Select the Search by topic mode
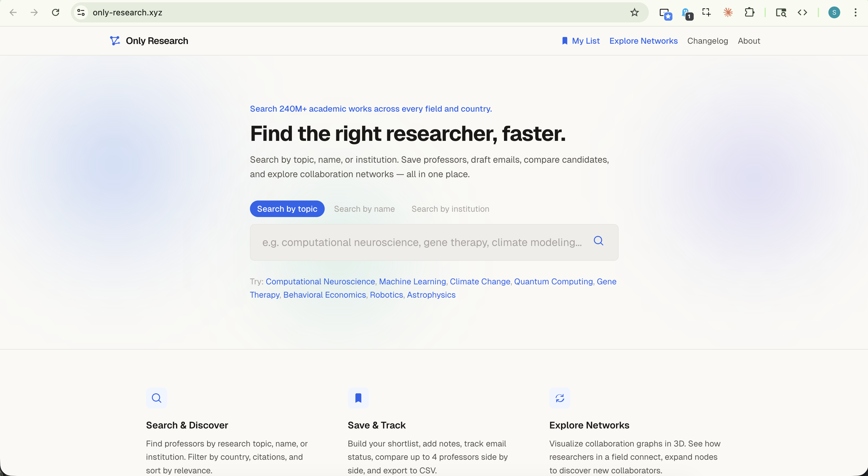The height and width of the screenshot is (476, 868). (287, 209)
